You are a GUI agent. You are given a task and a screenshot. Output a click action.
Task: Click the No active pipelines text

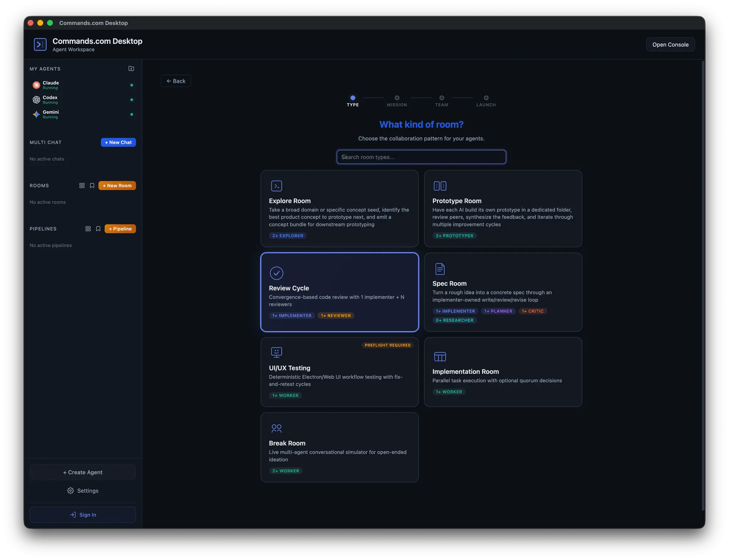point(51,245)
